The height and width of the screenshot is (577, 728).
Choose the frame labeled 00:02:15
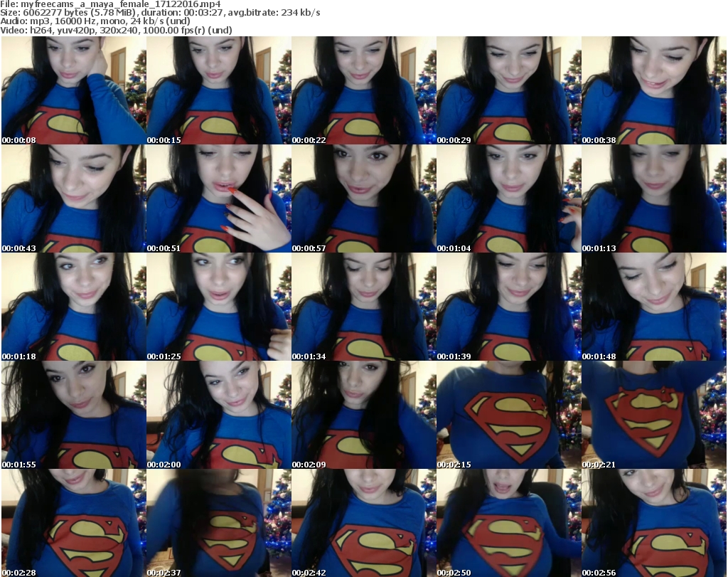[509, 415]
